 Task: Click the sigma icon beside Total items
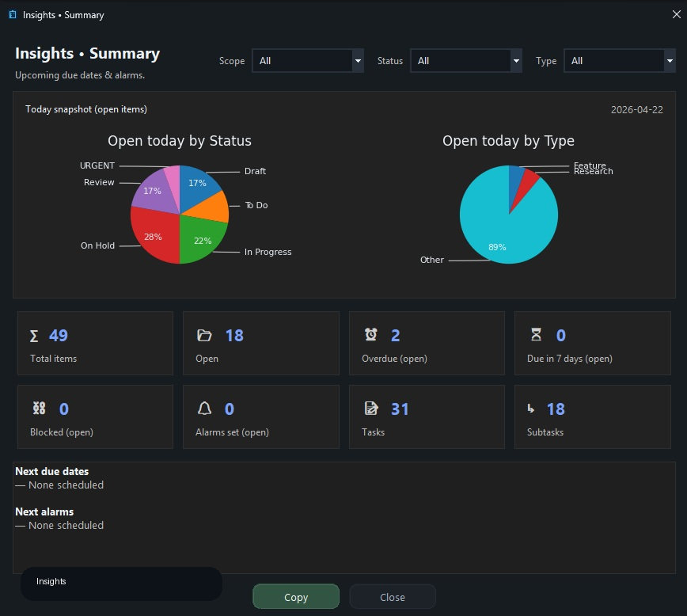pyautogui.click(x=34, y=336)
